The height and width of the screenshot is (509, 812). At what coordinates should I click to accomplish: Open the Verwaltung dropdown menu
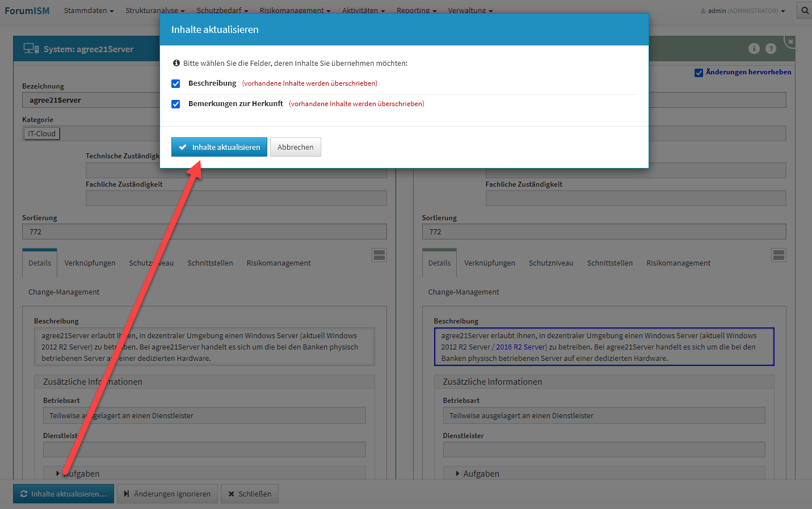pyautogui.click(x=470, y=11)
